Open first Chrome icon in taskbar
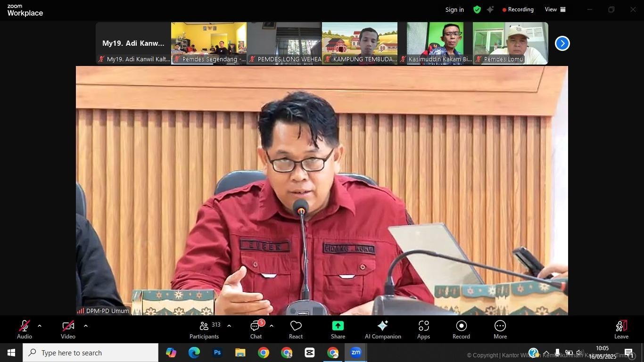 263,353
